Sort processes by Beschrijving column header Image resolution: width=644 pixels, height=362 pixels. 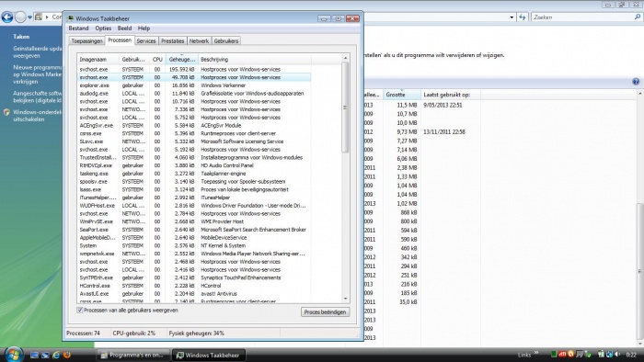click(x=255, y=60)
